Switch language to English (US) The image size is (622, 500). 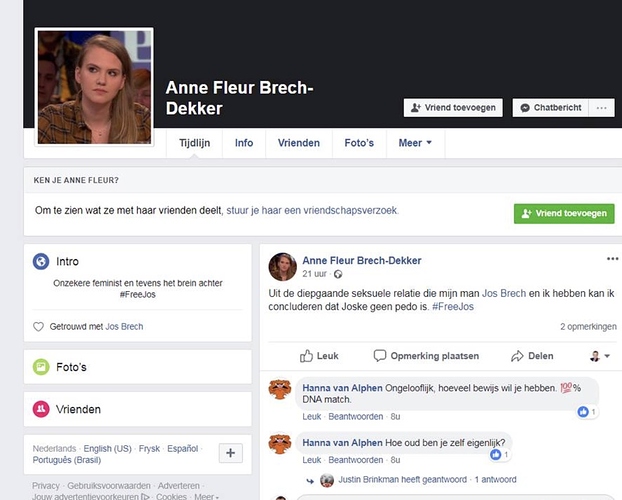pyautogui.click(x=107, y=448)
